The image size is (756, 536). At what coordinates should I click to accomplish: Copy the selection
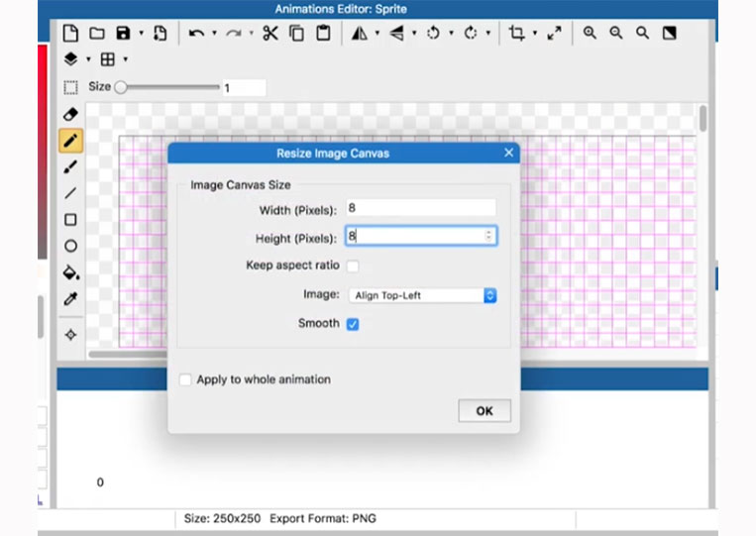[x=296, y=34]
